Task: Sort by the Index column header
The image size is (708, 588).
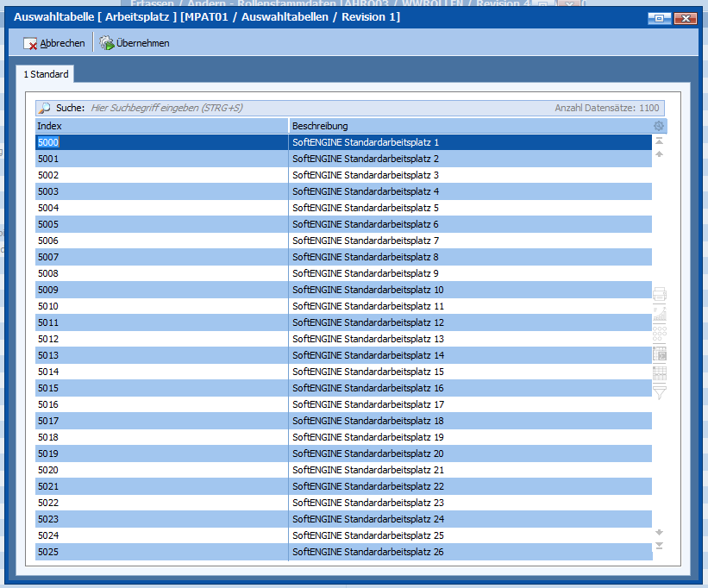Action: pyautogui.click(x=160, y=126)
